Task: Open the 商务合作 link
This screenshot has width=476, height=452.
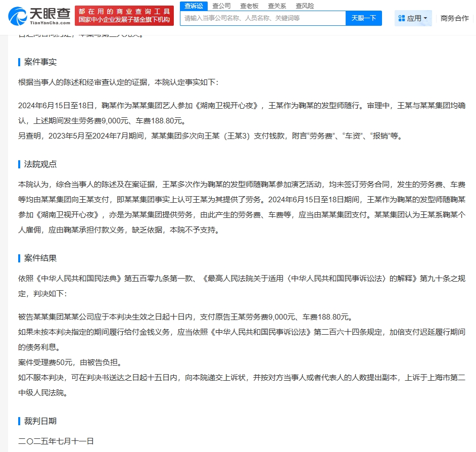Action: pos(454,18)
